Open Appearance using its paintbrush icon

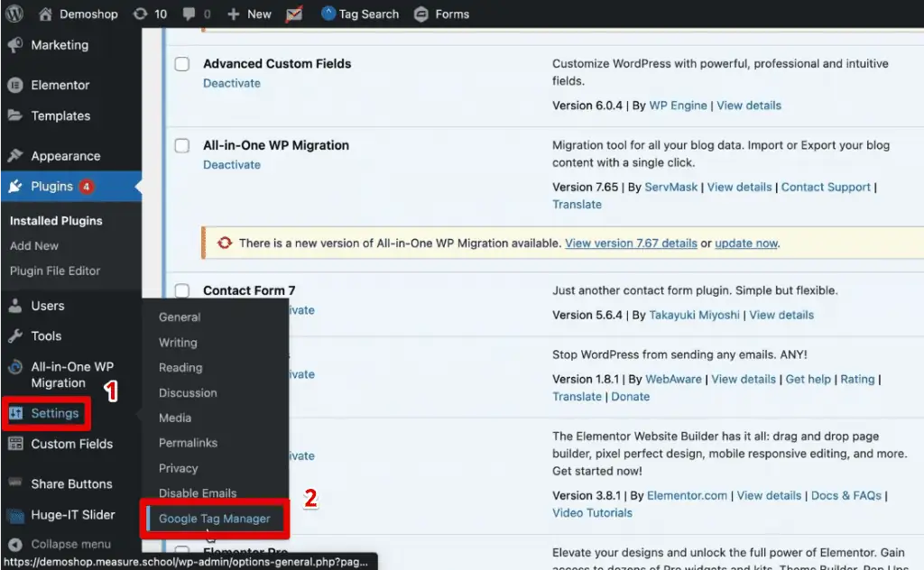click(x=14, y=155)
